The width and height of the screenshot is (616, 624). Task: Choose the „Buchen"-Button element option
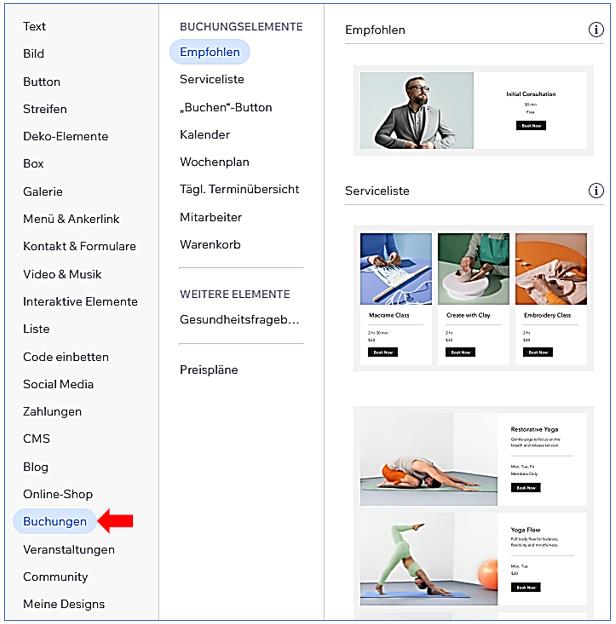(226, 107)
